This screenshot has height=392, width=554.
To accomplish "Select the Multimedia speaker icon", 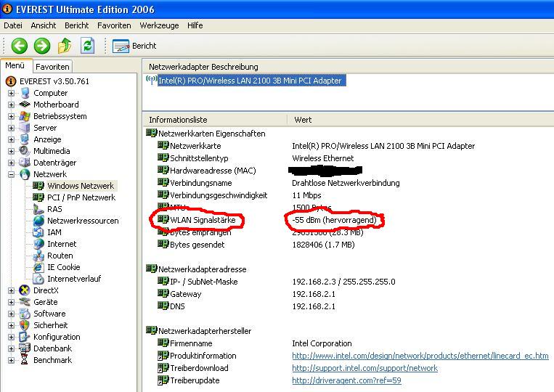I will (25, 151).
